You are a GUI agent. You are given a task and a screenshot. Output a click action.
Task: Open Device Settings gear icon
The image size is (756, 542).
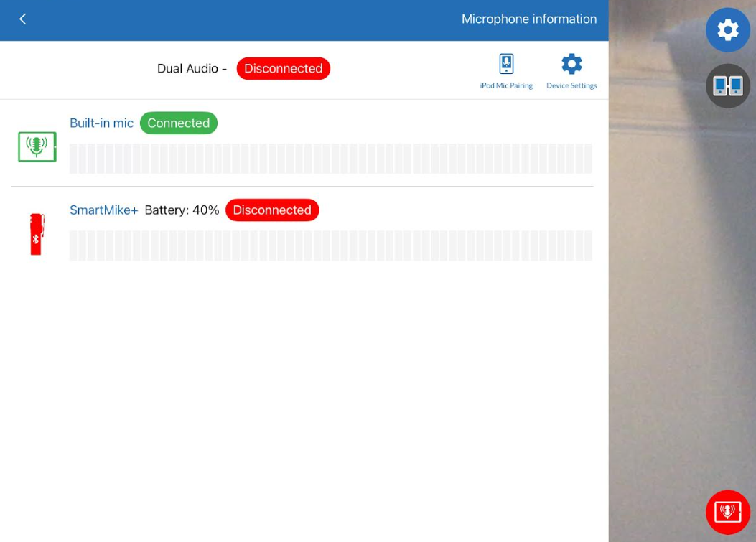pos(571,64)
